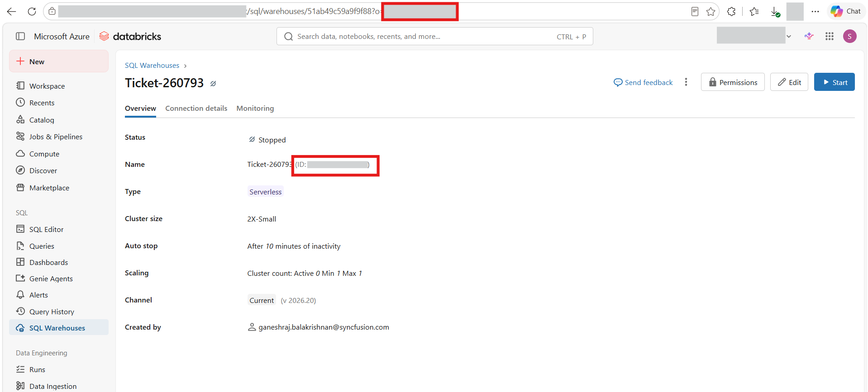868x392 pixels.
Task: Open the user avatar S menu
Action: pos(850,36)
